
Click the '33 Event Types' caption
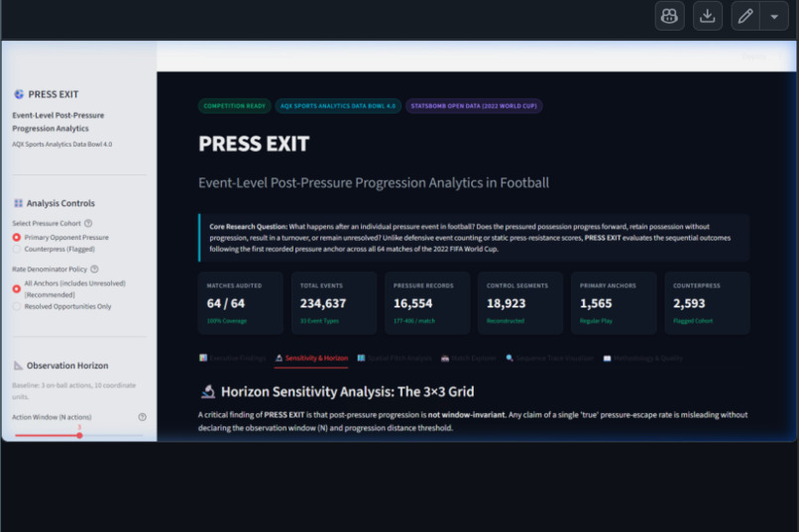pyautogui.click(x=319, y=321)
